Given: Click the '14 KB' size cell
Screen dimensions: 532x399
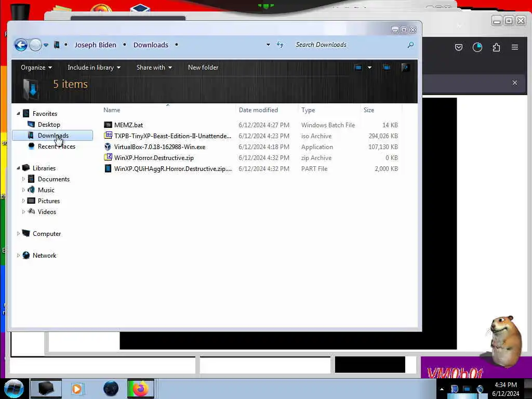Looking at the screenshot, I should pos(390,125).
